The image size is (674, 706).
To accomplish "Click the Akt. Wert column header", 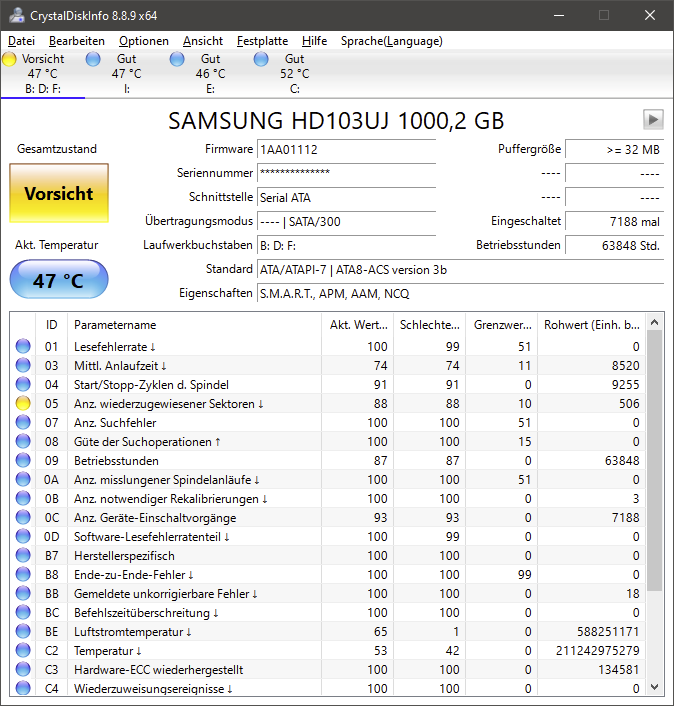I will pos(357,325).
